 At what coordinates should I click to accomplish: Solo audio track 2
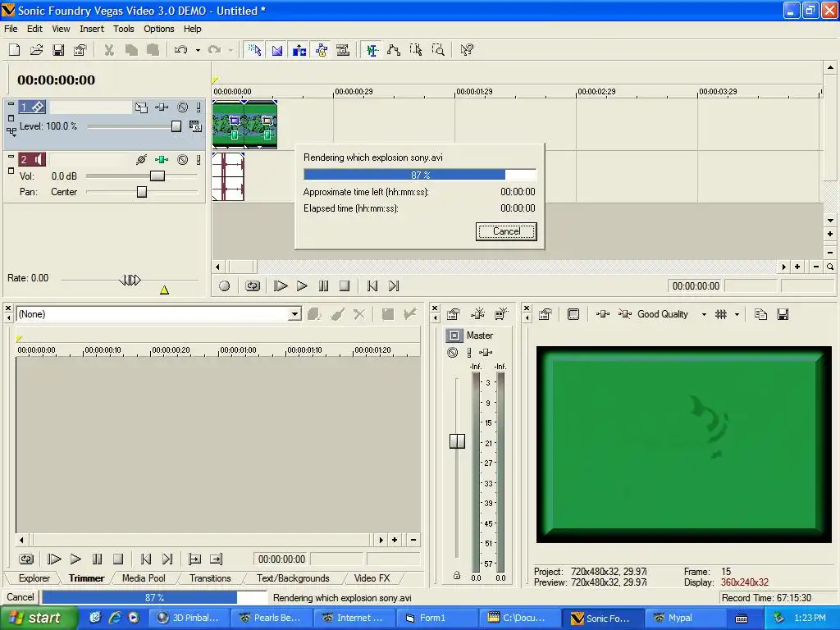199,160
